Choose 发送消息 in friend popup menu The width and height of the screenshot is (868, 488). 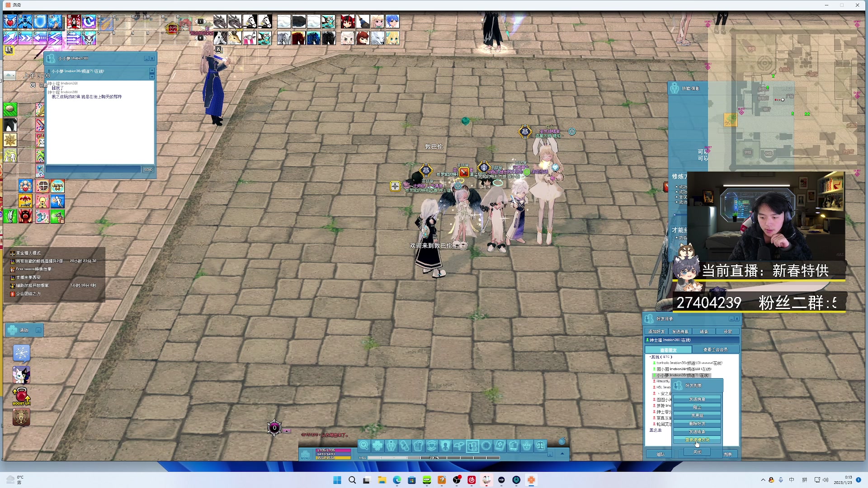tap(697, 399)
